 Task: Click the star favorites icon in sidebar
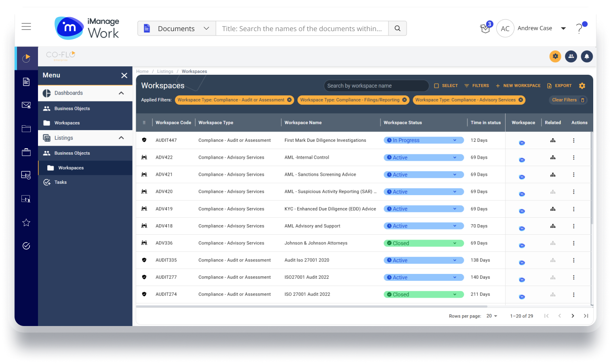[26, 223]
